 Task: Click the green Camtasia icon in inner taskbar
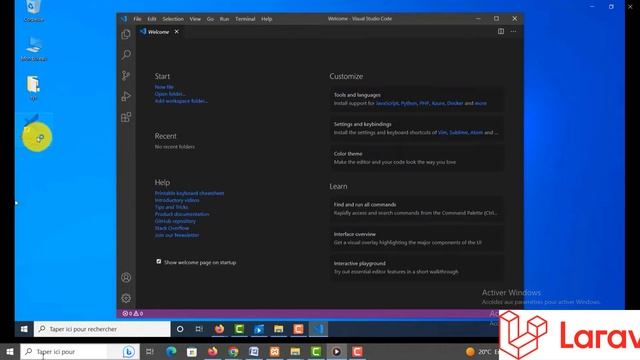(239, 329)
